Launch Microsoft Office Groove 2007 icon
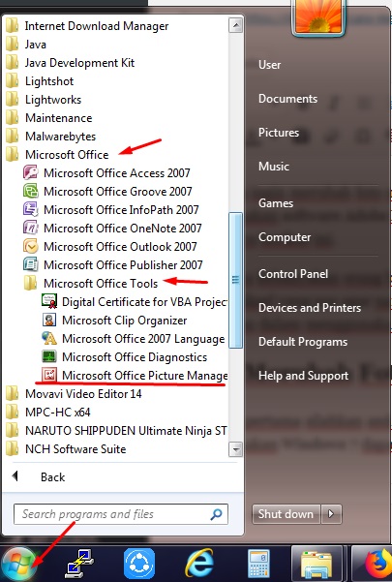 (31, 192)
